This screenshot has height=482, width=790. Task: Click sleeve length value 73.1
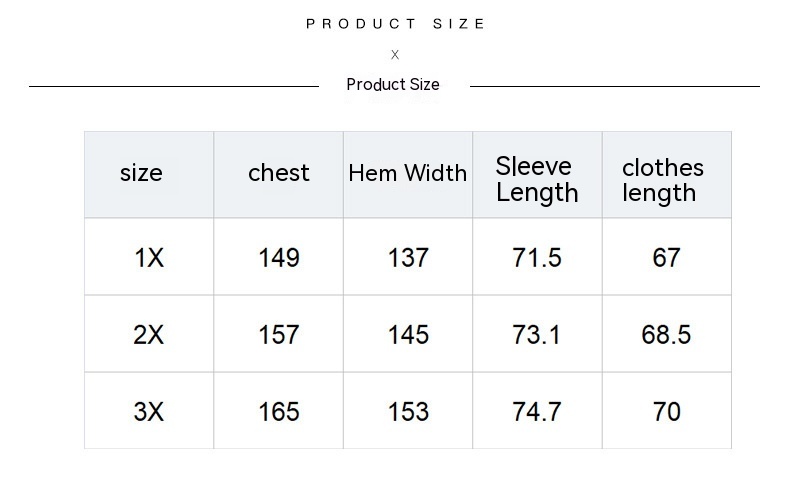click(537, 335)
